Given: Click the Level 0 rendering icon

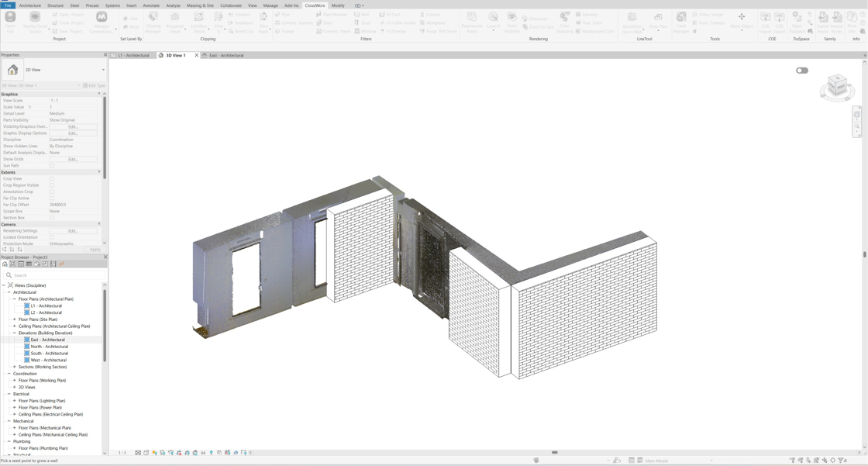Looking at the screenshot, I should (493, 22).
